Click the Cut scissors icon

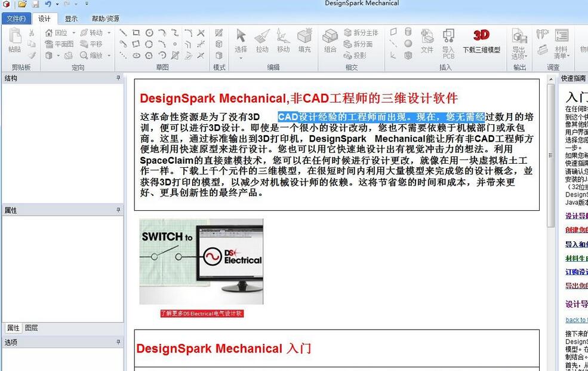tap(32, 33)
